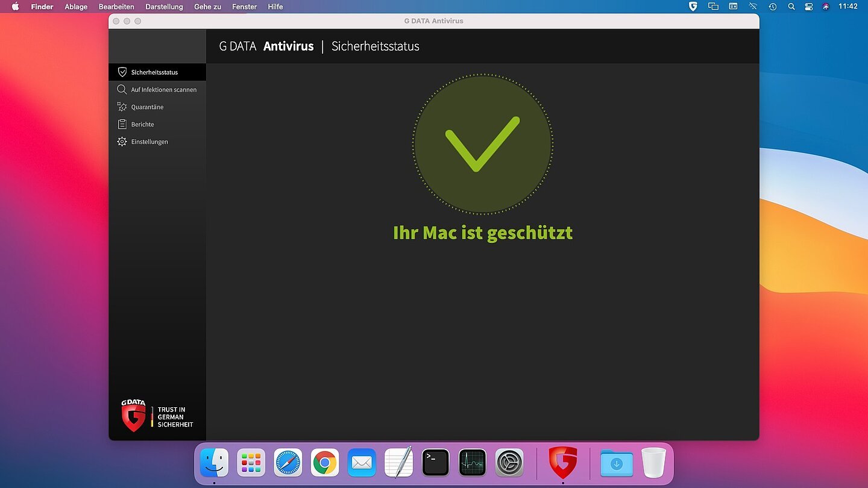Click 'TRUST IN GERMAN SICHERHEIT' slogan

pos(175,417)
